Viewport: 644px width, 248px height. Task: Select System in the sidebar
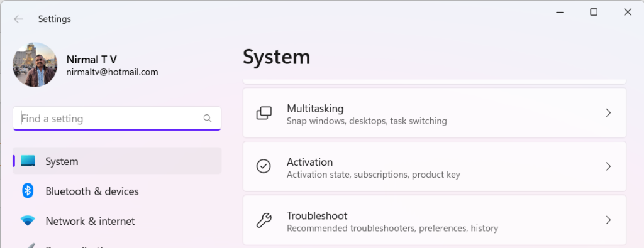(x=117, y=161)
